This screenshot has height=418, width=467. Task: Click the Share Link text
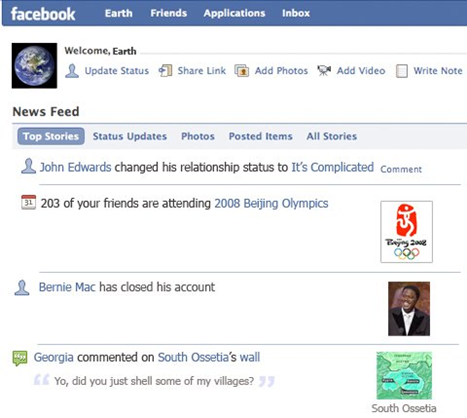202,71
